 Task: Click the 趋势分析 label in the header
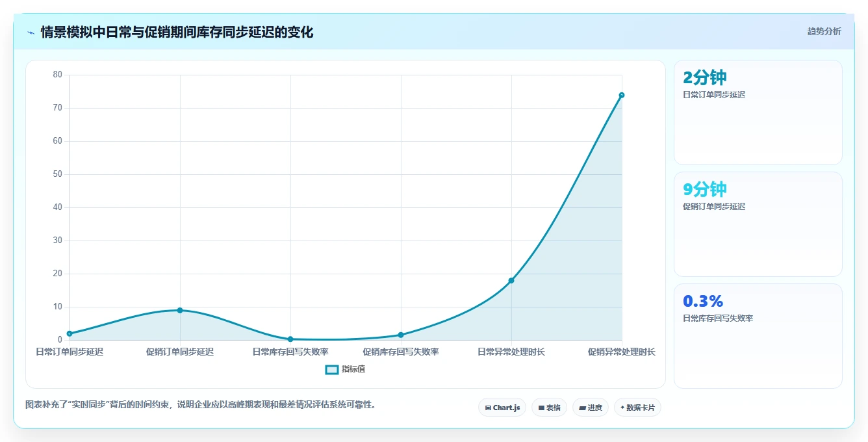click(824, 31)
